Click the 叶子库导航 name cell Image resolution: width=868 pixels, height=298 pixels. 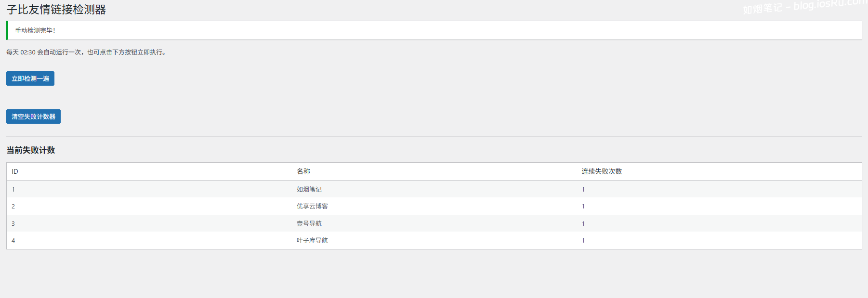click(312, 240)
